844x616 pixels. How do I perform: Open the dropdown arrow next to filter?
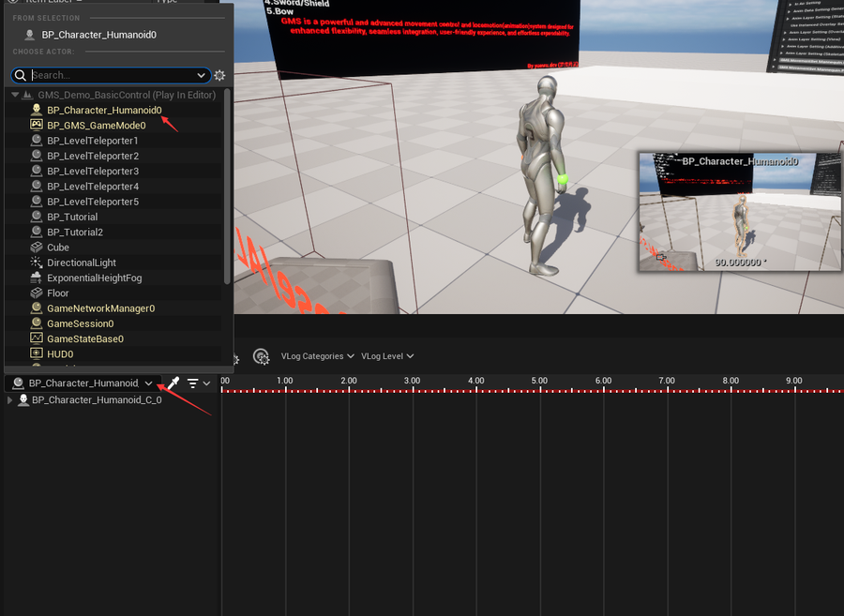click(x=206, y=383)
